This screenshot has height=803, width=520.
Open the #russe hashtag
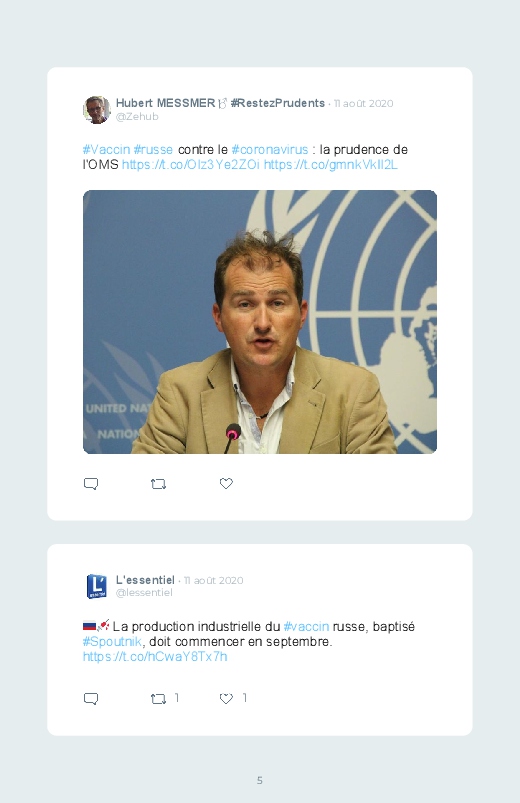click(153, 150)
